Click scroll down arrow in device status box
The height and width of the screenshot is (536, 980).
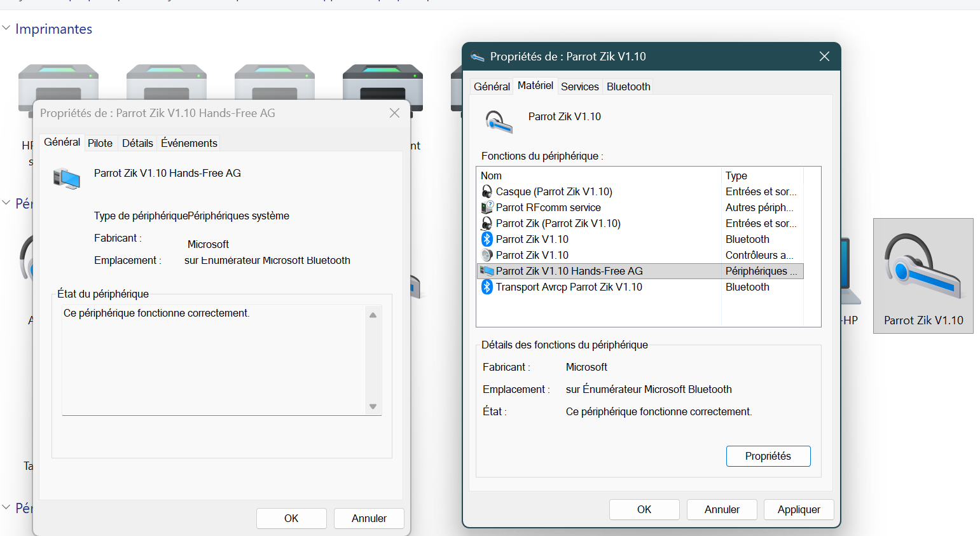[x=373, y=406]
